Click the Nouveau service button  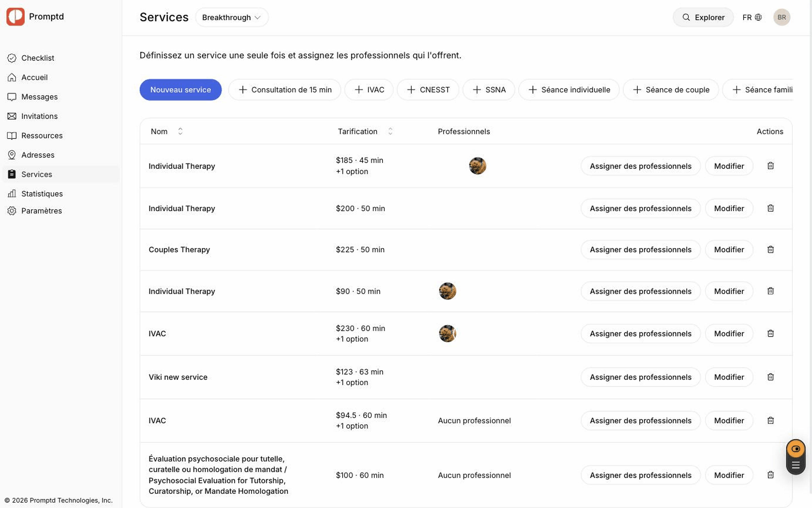click(181, 90)
